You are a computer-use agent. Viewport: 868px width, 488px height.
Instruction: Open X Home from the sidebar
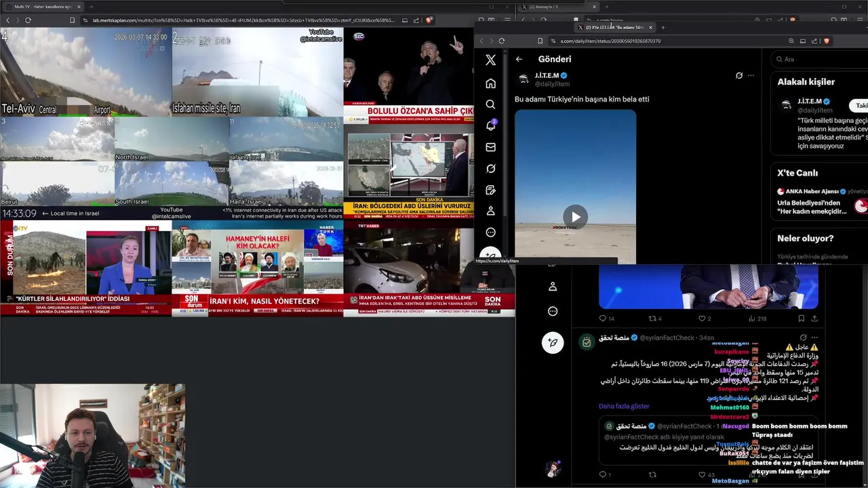[x=490, y=83]
